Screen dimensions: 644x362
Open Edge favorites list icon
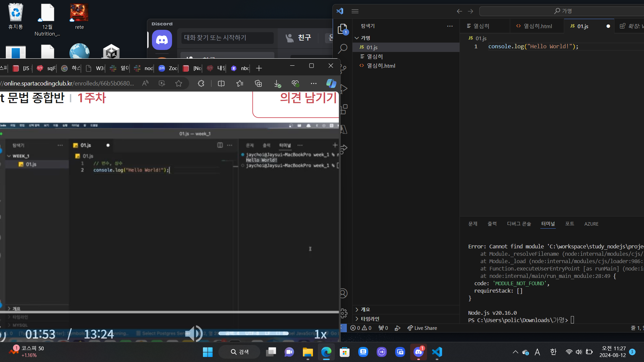point(240,83)
